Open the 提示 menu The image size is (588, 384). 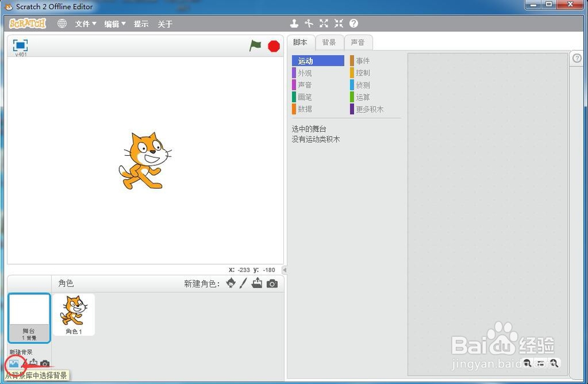[141, 24]
